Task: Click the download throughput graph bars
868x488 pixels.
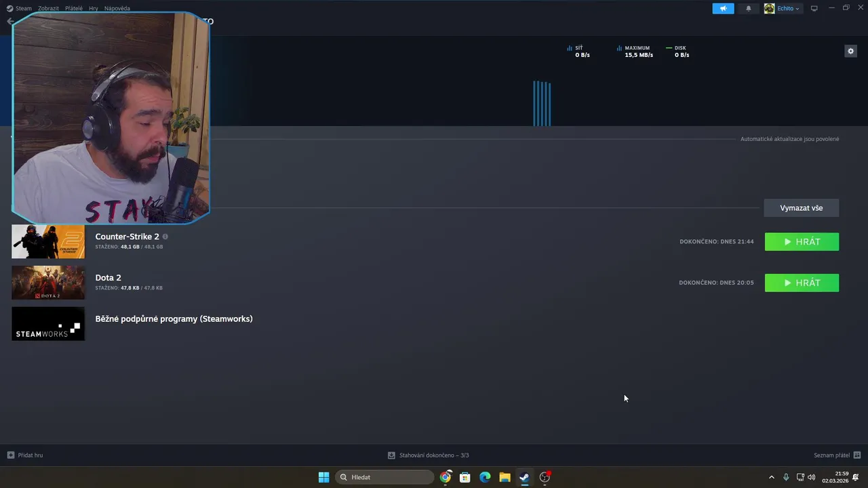Action: (x=542, y=104)
